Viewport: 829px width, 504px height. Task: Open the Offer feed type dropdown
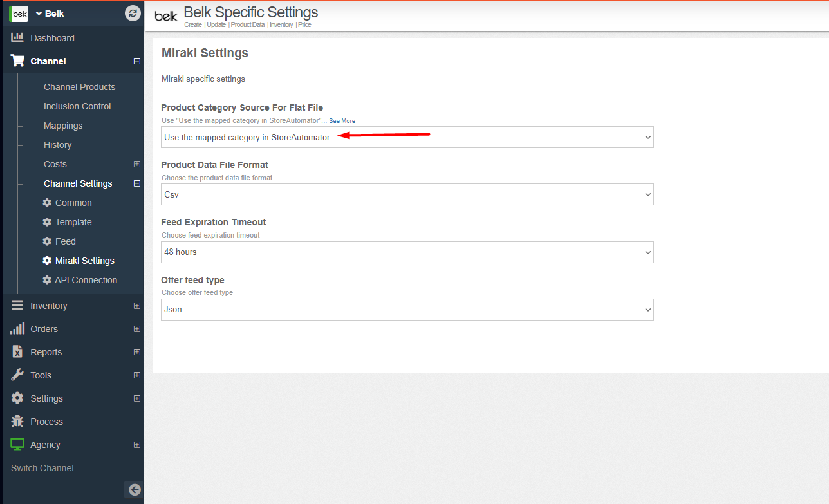click(x=407, y=309)
